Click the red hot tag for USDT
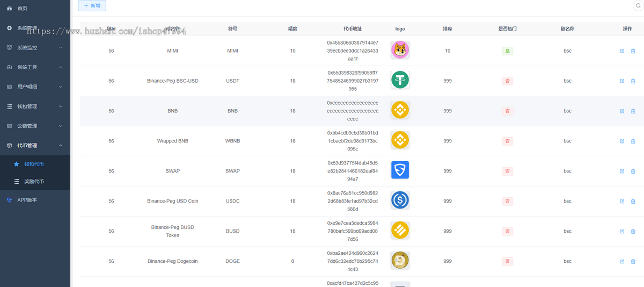Viewport: 644px width, 287px height. coord(507,81)
